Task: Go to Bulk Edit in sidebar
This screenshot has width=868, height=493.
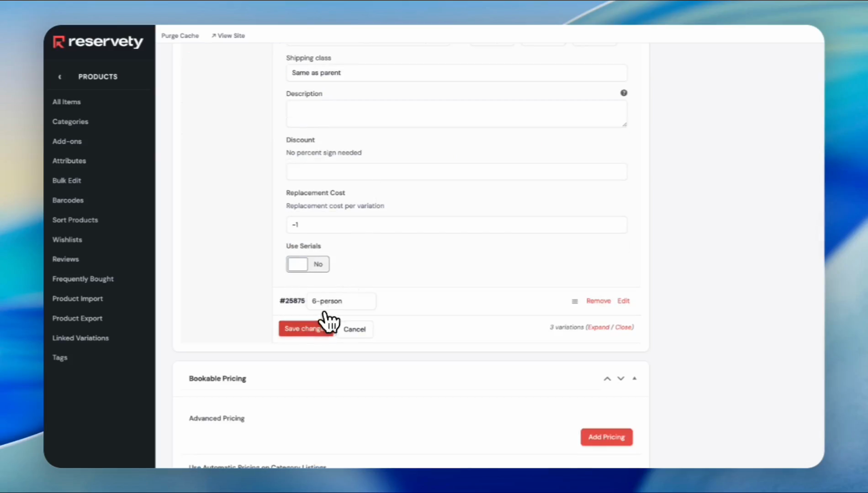Action: point(67,181)
